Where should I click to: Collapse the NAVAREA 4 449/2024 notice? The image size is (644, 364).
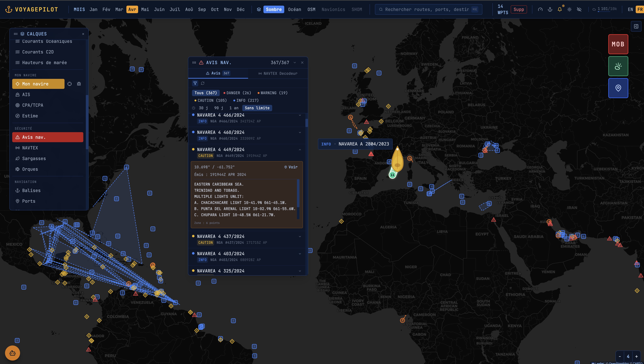(x=300, y=149)
